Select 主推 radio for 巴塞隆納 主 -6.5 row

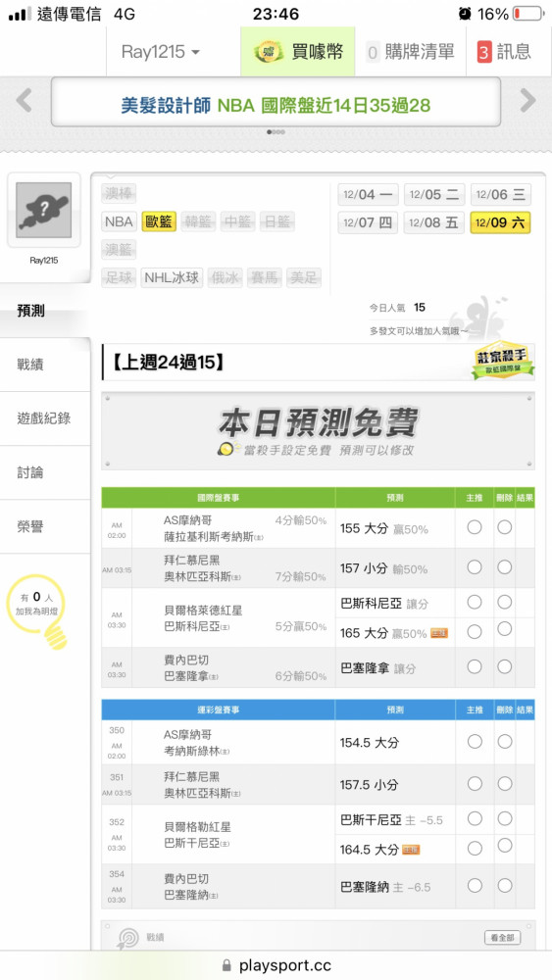click(475, 885)
